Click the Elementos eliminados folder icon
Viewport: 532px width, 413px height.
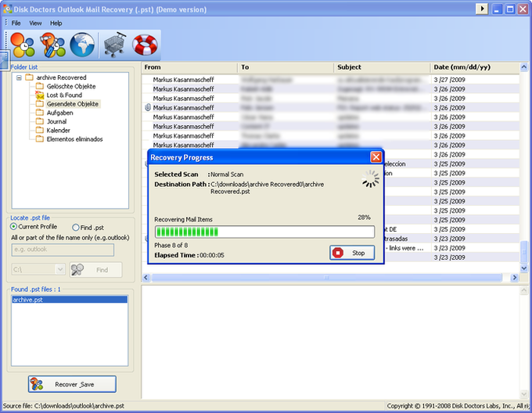click(40, 139)
